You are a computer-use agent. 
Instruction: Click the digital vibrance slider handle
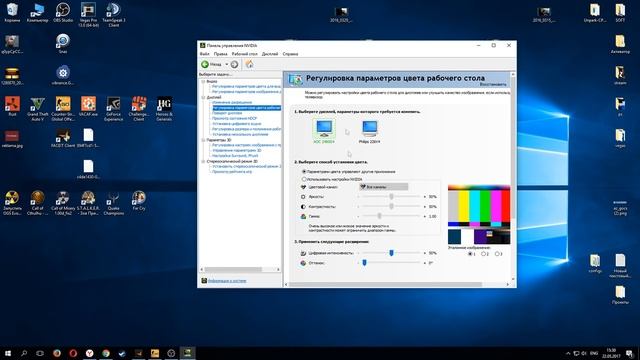click(x=391, y=253)
